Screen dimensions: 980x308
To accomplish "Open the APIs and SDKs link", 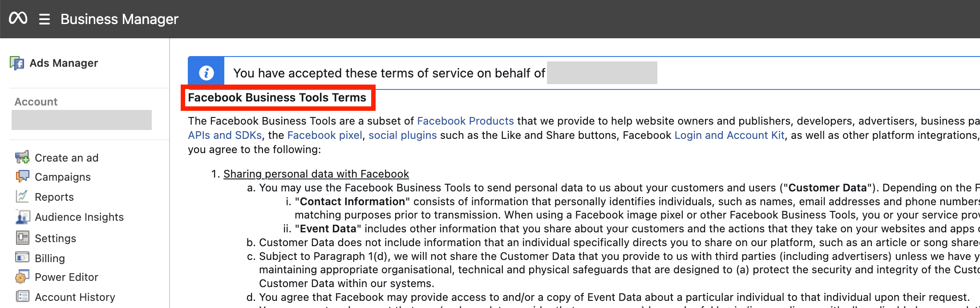I will coord(224,135).
